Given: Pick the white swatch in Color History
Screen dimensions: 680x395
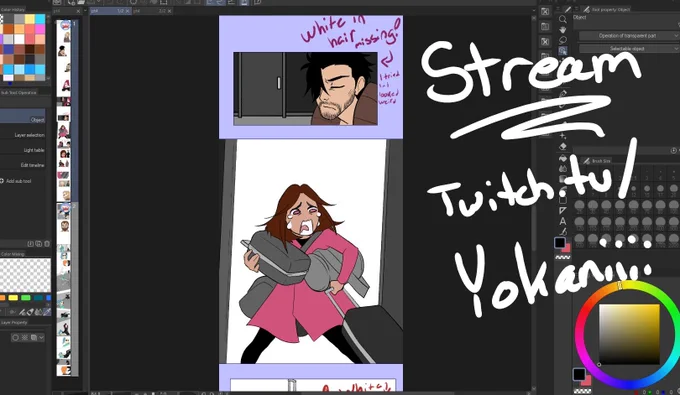Looking at the screenshot, I should pos(19,39).
